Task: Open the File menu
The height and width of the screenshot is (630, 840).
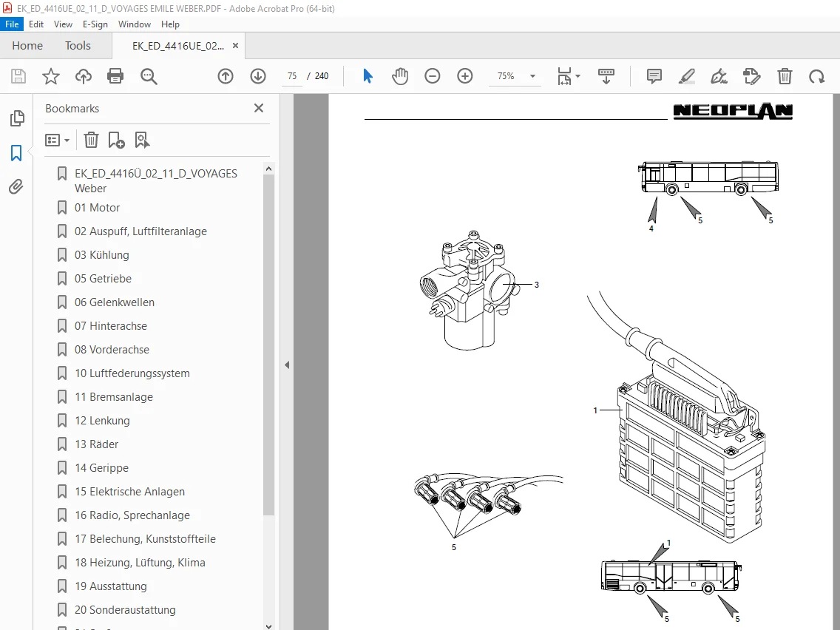Action: coord(12,24)
